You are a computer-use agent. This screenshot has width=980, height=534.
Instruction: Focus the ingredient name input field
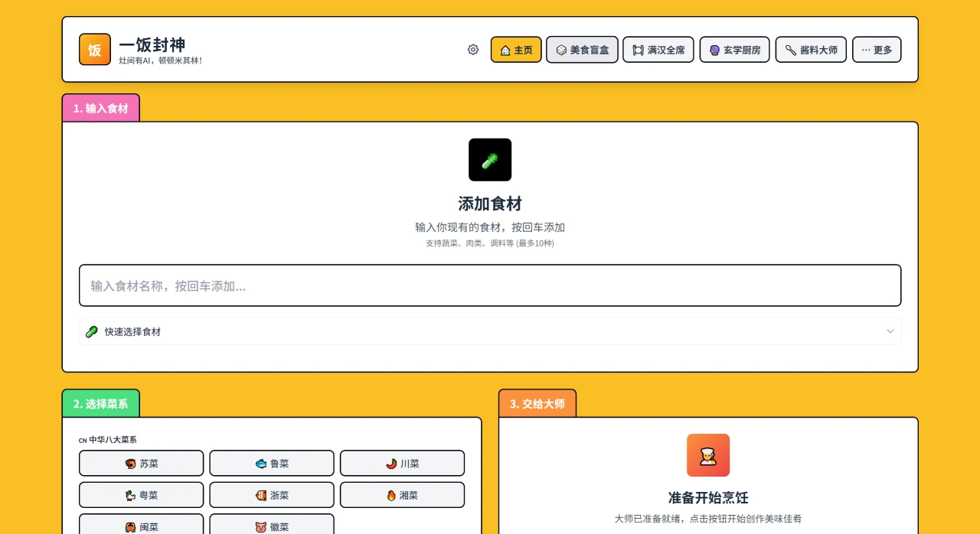(490, 285)
